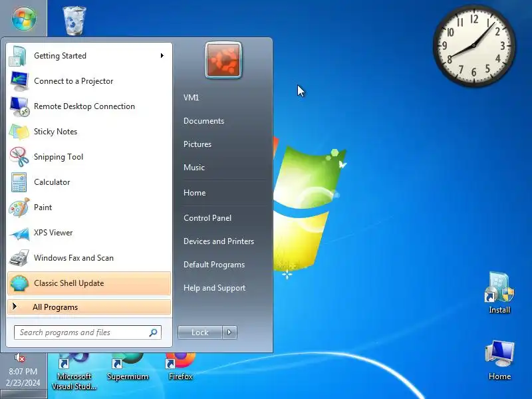This screenshot has height=399, width=532.
Task: Click the 8:07 PM taskbar clock
Action: [23, 372]
